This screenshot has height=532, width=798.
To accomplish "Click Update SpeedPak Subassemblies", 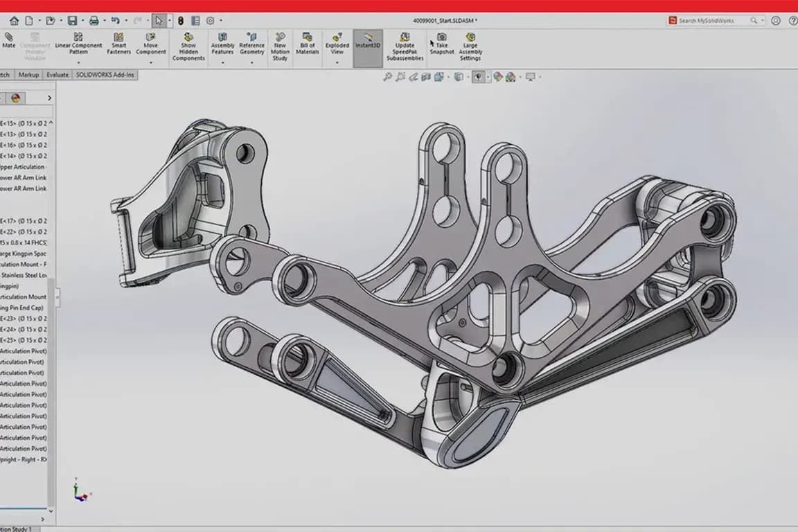I will (x=405, y=47).
